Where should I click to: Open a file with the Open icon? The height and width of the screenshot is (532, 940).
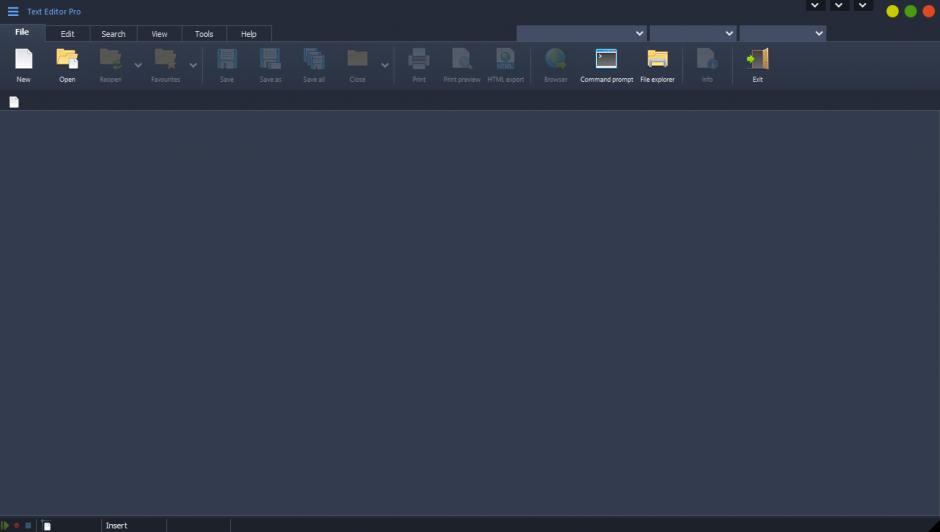[x=67, y=64]
